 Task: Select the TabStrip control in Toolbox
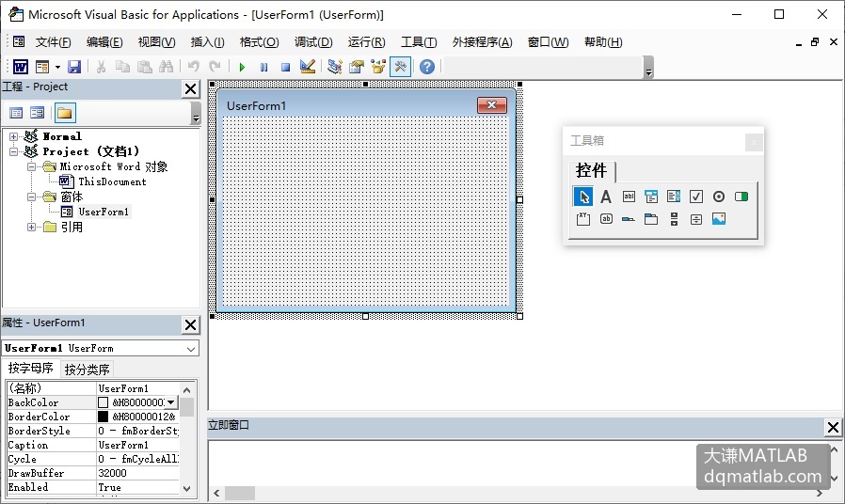pos(629,219)
